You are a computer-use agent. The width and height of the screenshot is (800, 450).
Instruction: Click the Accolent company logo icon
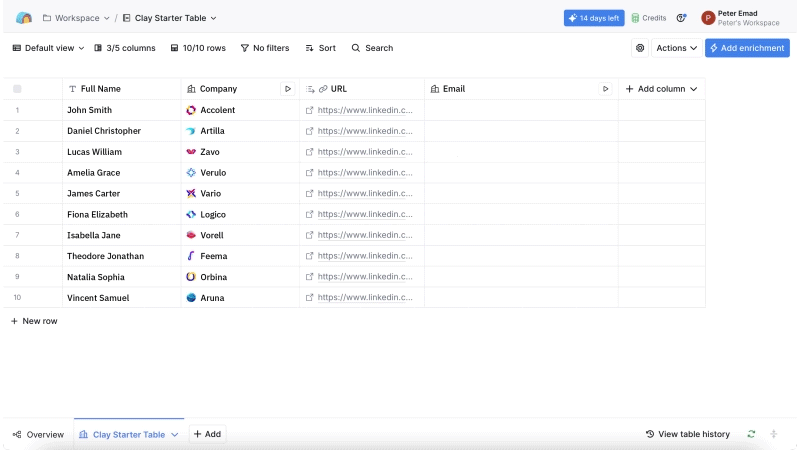point(191,110)
